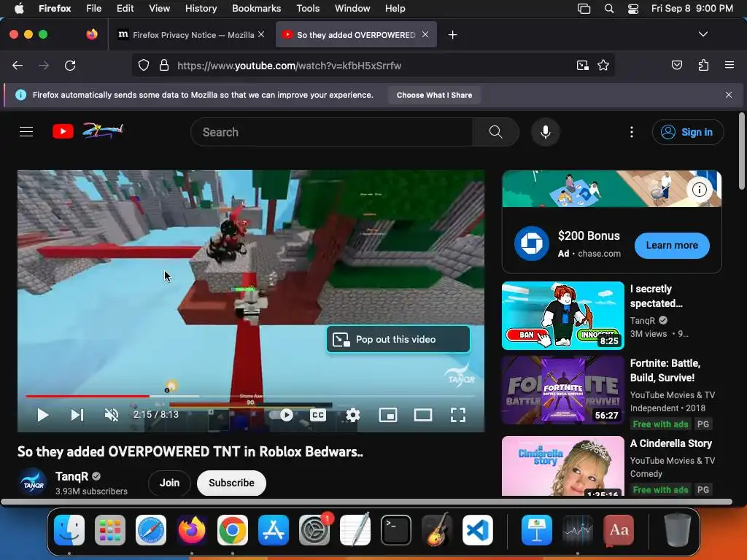Bookmark this page with star
Image resolution: width=747 pixels, height=560 pixels.
pyautogui.click(x=603, y=65)
